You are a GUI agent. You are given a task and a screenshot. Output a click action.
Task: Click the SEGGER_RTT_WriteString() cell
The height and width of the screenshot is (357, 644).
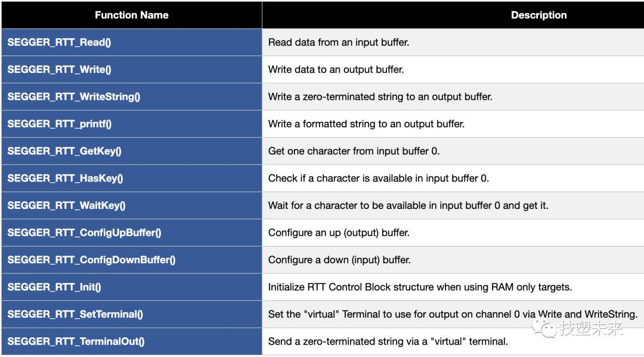[x=132, y=97]
